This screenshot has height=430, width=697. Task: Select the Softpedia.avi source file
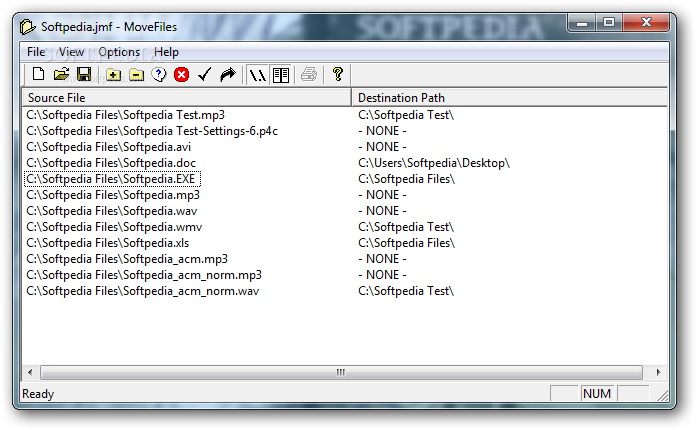108,147
